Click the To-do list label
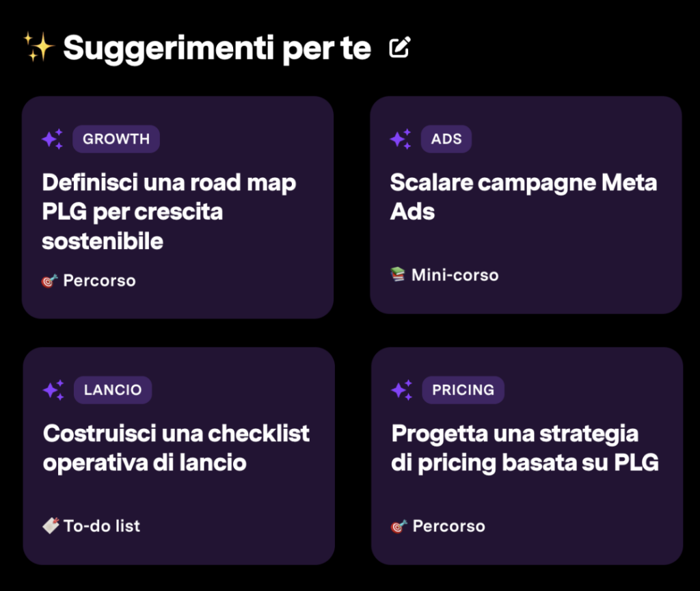This screenshot has height=591, width=700. pyautogui.click(x=102, y=525)
